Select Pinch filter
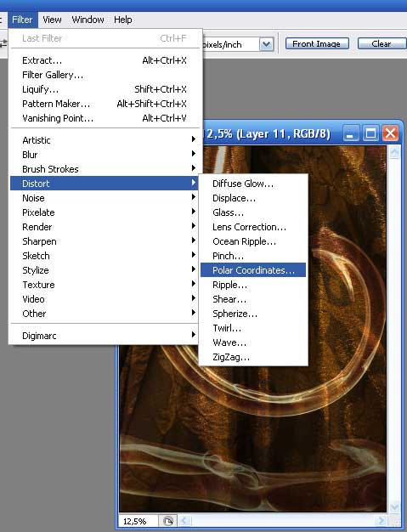 click(x=253, y=256)
